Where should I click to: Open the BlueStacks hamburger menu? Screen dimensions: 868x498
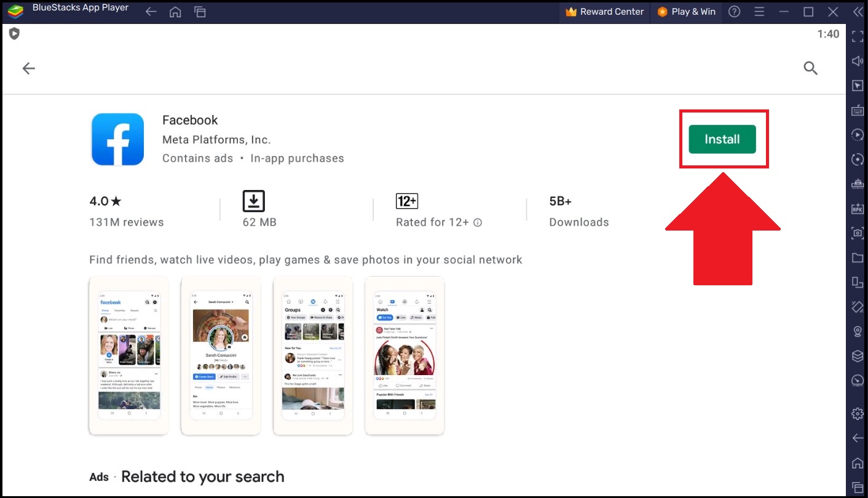click(759, 12)
